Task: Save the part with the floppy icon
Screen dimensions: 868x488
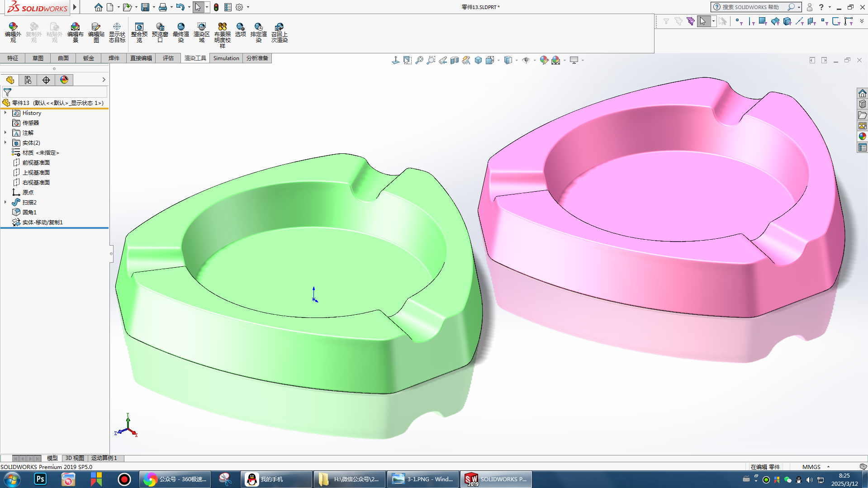Action: click(x=145, y=7)
